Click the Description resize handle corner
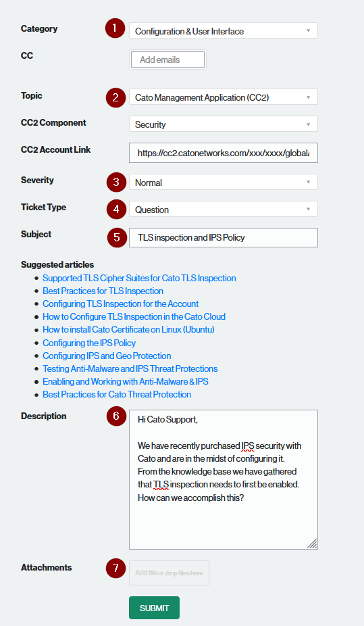This screenshot has height=626, width=364. pos(312,544)
